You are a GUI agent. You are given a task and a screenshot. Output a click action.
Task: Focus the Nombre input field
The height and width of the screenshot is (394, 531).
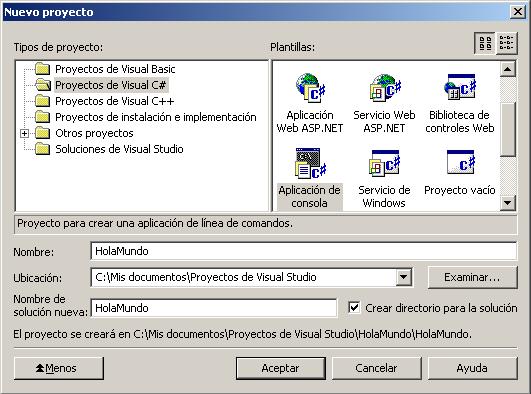tap(304, 251)
